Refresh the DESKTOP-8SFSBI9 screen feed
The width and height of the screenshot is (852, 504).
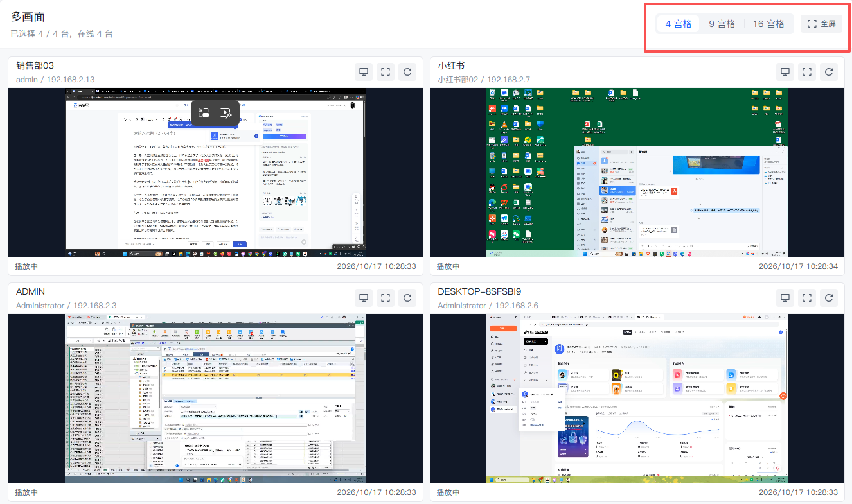tap(829, 298)
